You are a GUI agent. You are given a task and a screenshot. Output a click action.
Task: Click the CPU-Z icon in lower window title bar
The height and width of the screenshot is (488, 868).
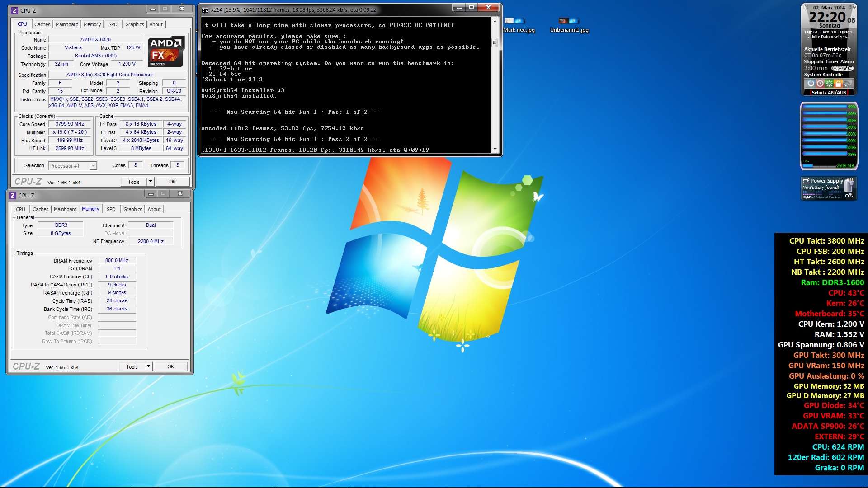(13, 195)
